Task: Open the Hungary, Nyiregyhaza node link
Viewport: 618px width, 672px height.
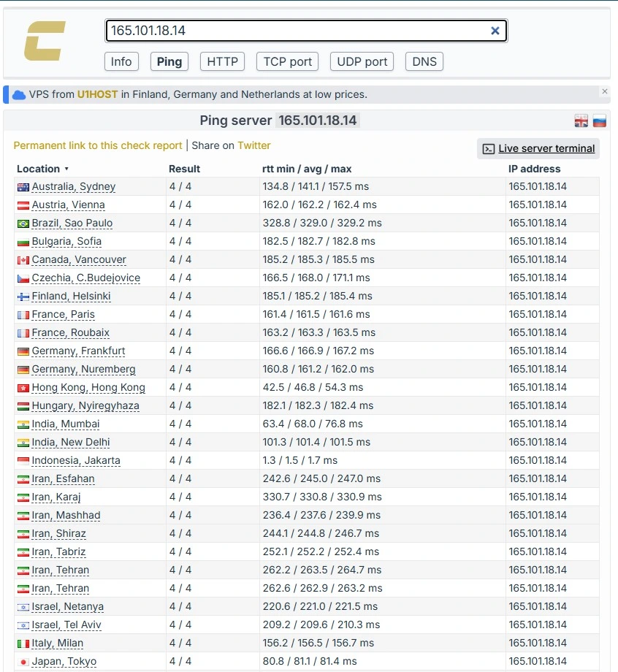Action: coord(85,406)
